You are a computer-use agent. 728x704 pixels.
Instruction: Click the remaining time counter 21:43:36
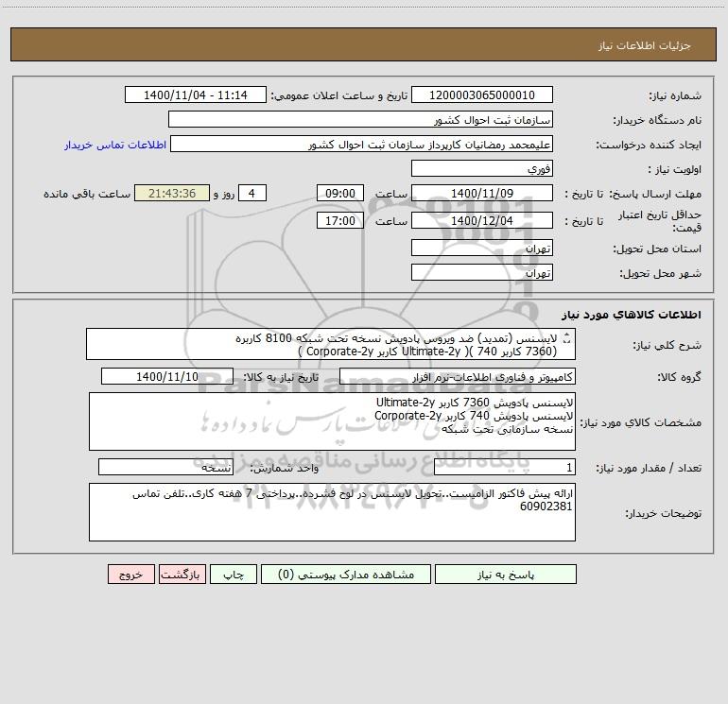pyautogui.click(x=172, y=193)
